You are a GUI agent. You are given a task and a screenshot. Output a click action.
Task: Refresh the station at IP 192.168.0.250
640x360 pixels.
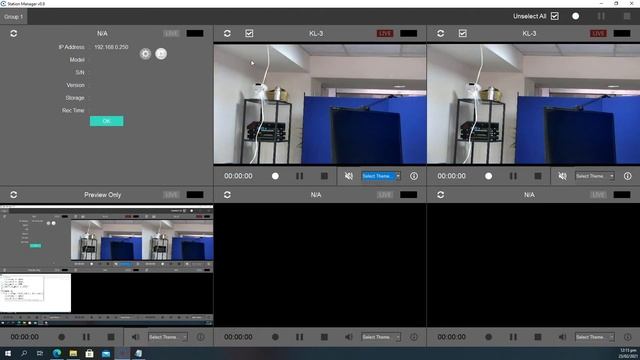pyautogui.click(x=13, y=33)
